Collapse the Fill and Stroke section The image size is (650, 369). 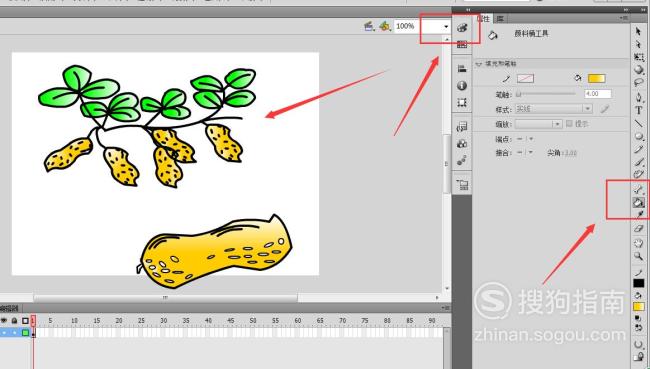click(x=480, y=64)
